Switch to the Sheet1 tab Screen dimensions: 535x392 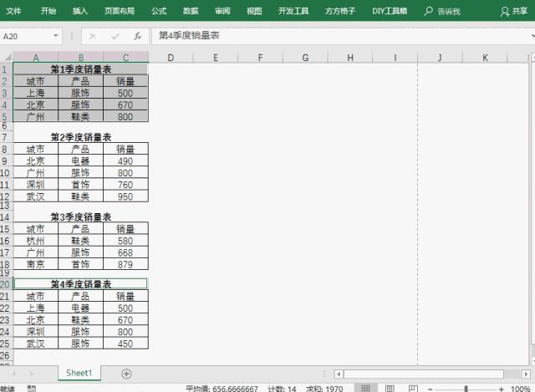(x=79, y=373)
